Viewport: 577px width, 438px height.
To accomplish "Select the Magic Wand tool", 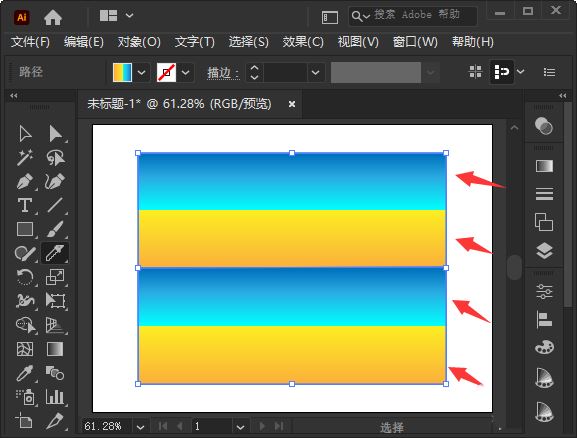I will 25,158.
